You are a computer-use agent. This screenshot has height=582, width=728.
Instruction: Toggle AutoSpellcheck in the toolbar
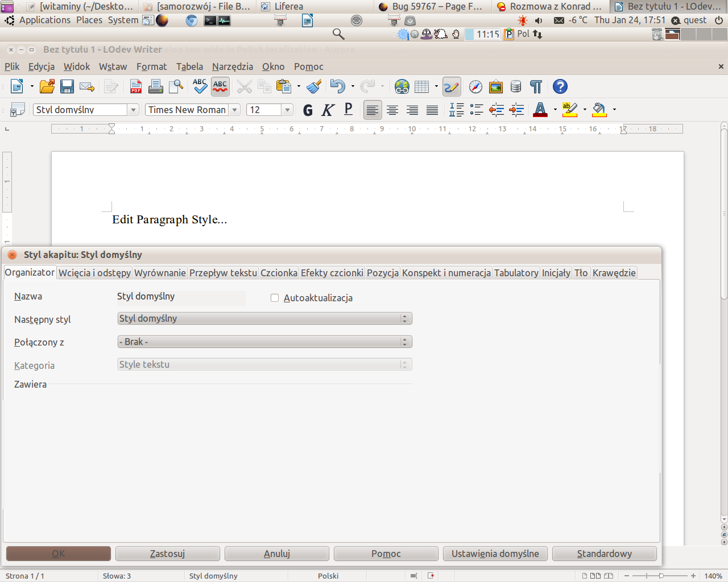[220, 87]
